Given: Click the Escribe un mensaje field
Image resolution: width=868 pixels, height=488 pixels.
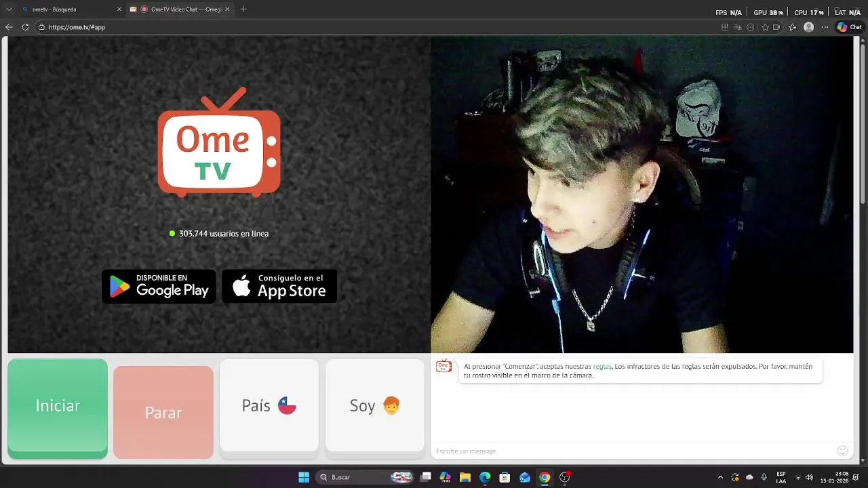Looking at the screenshot, I should point(634,451).
